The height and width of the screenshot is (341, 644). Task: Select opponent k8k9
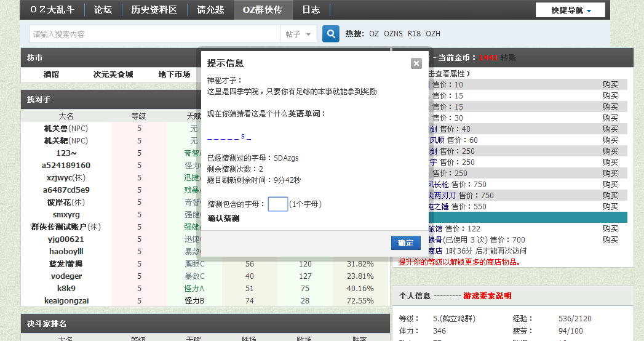point(66,289)
